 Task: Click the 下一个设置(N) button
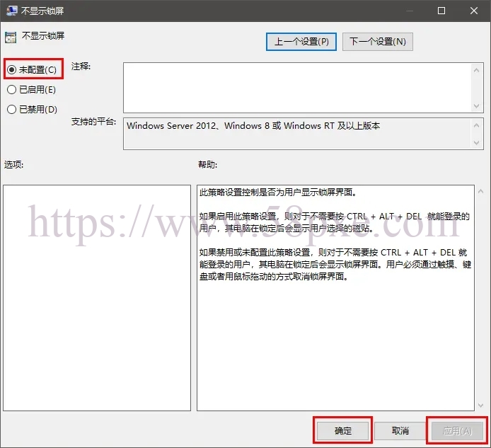(378, 42)
